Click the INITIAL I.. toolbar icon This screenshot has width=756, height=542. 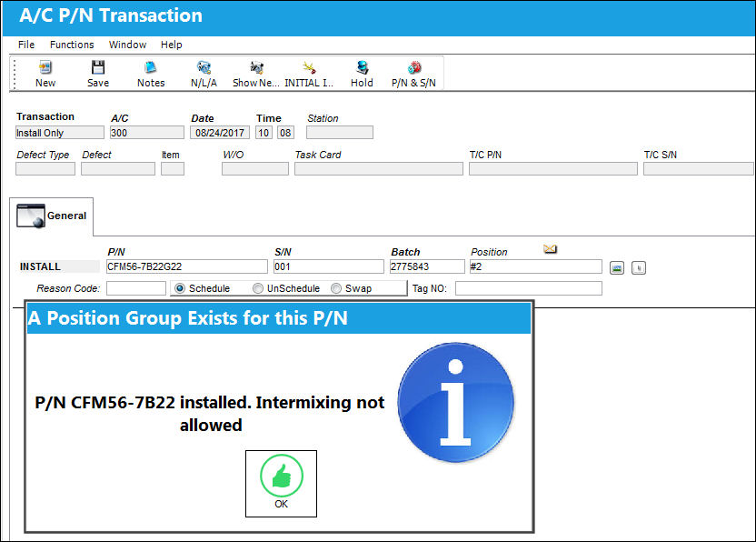309,67
